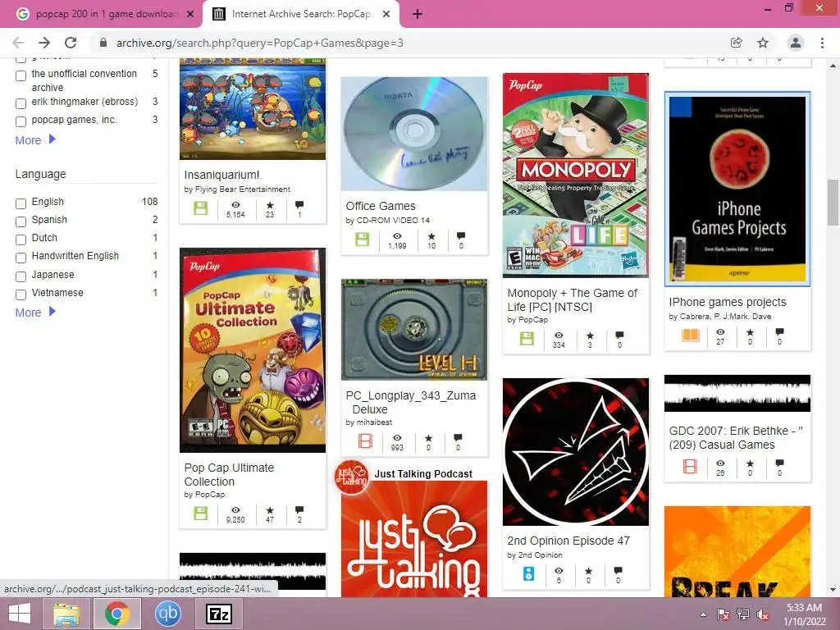Image resolution: width=840 pixels, height=630 pixels.
Task: Click the qBittorrent taskbar icon
Action: [x=168, y=614]
